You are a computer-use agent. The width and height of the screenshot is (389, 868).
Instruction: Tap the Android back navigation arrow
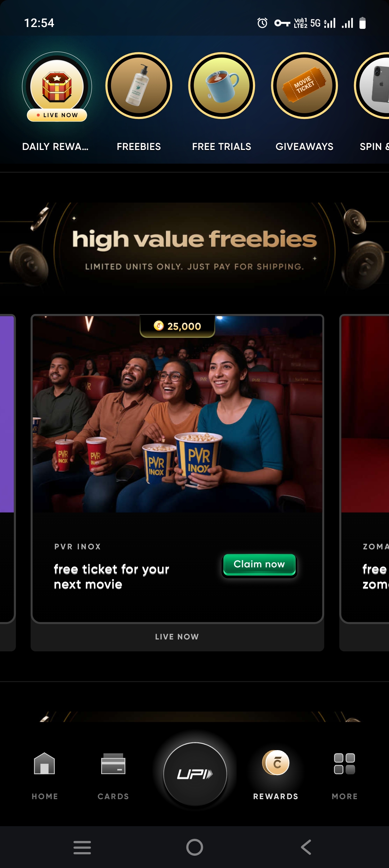point(306,847)
